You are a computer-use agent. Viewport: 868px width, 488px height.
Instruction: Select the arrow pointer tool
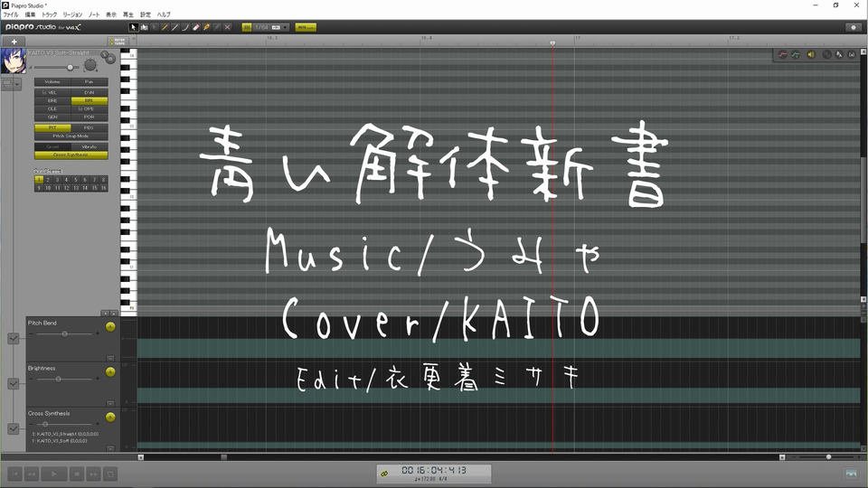133,27
